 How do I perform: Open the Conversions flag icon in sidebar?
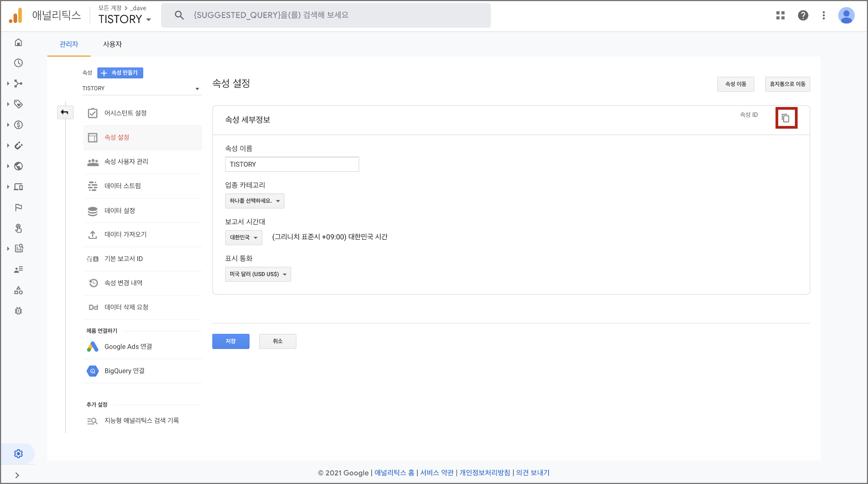(18, 208)
